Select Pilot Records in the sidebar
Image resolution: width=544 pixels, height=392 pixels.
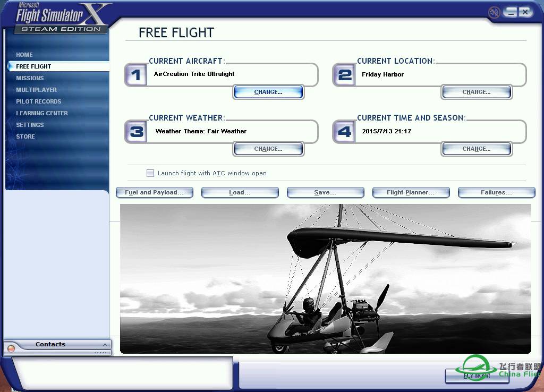[38, 101]
